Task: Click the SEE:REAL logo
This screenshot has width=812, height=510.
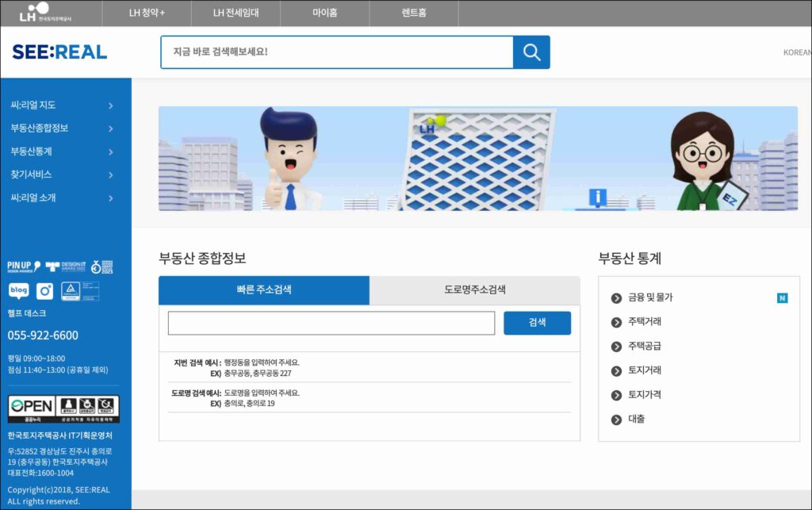Action: 59,52
